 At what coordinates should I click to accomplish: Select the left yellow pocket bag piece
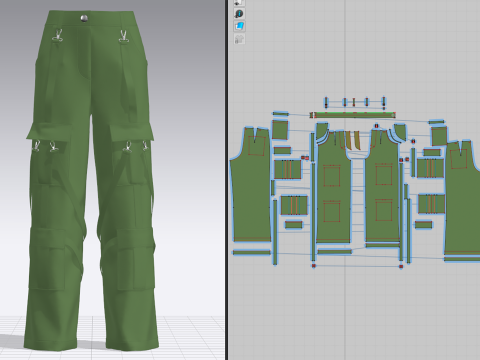(349, 140)
